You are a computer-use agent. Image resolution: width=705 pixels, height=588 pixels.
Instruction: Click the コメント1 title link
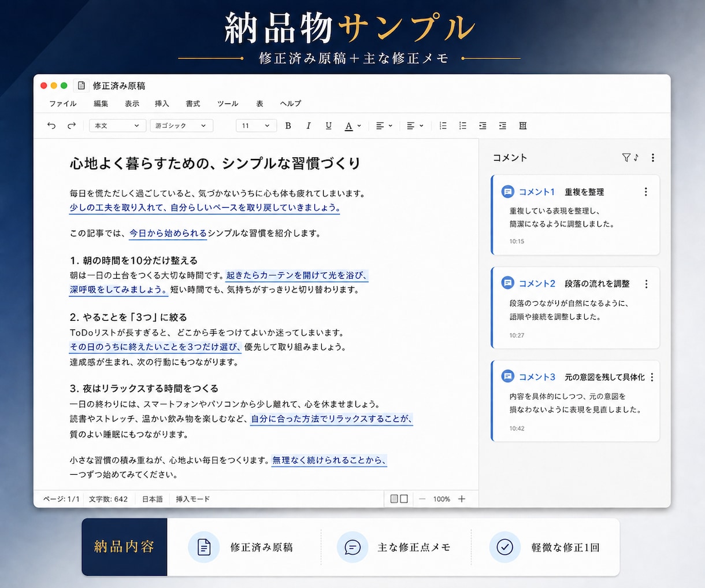[537, 192]
